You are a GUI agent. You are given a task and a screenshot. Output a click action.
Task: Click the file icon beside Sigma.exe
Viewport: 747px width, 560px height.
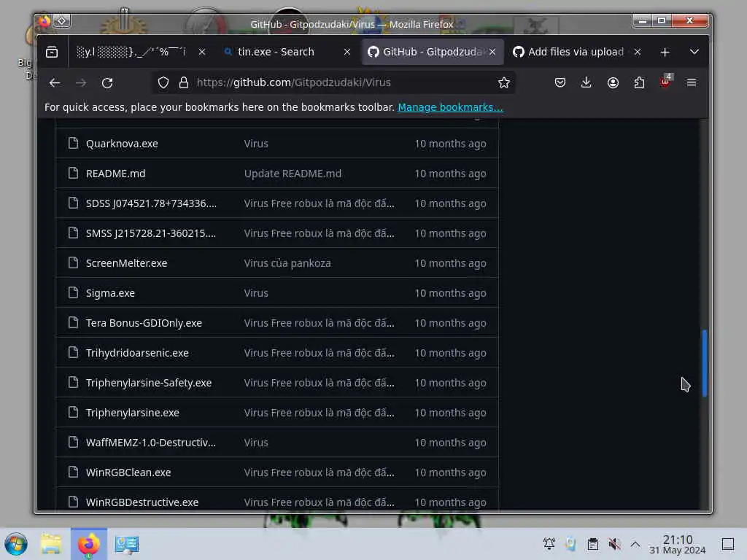pyautogui.click(x=73, y=292)
